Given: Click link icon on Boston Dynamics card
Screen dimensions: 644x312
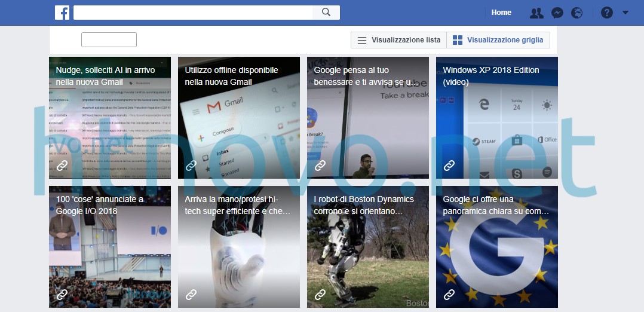Looking at the screenshot, I should click(x=320, y=295).
